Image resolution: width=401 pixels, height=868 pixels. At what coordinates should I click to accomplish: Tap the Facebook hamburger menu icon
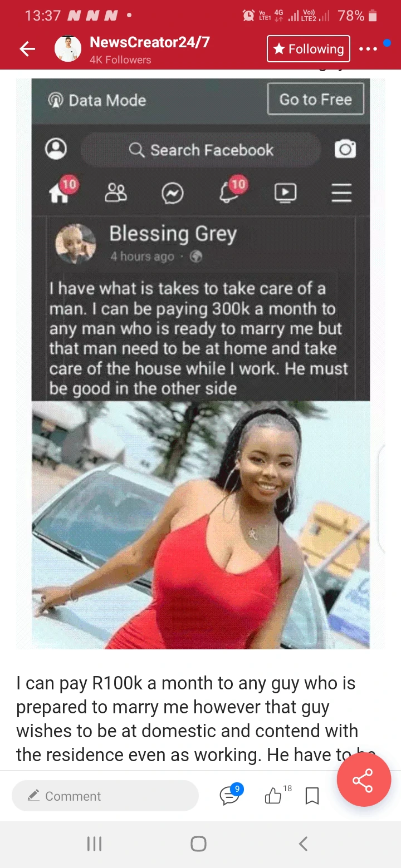click(x=341, y=193)
